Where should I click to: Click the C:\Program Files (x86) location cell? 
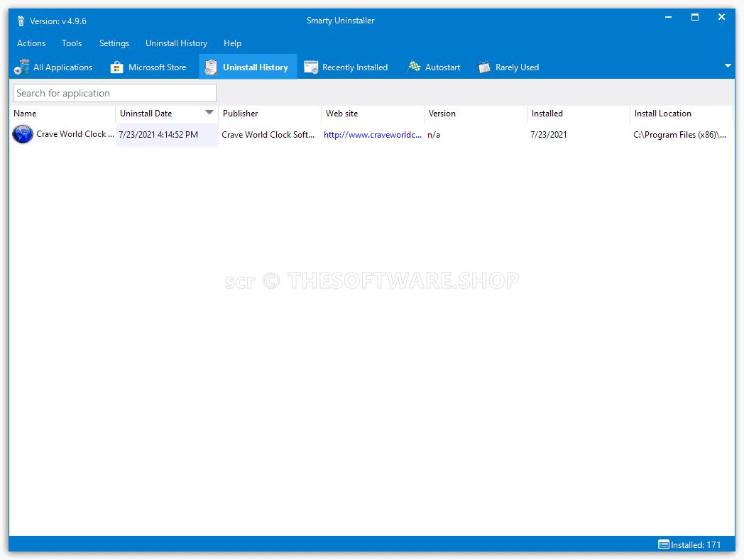click(x=679, y=135)
